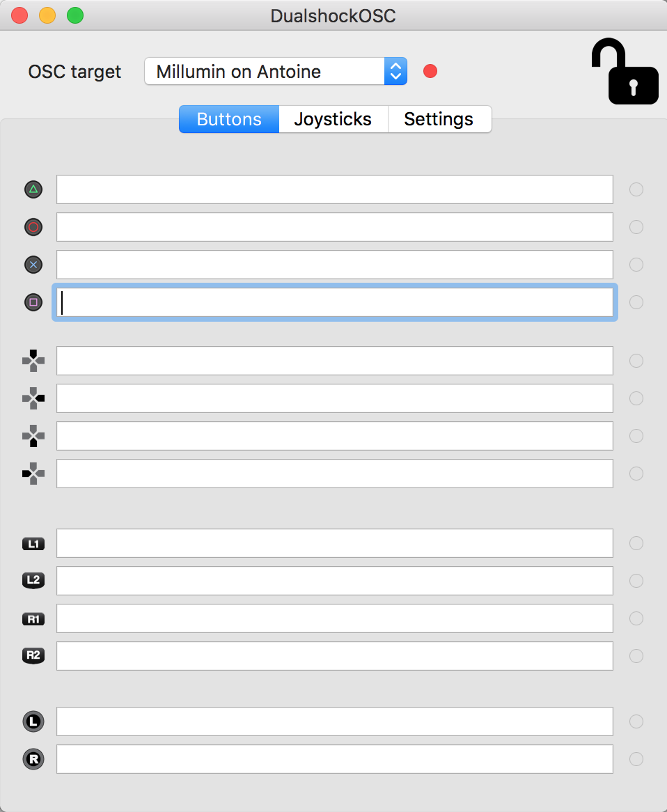
Task: Click the blue cross button icon
Action: [33, 265]
